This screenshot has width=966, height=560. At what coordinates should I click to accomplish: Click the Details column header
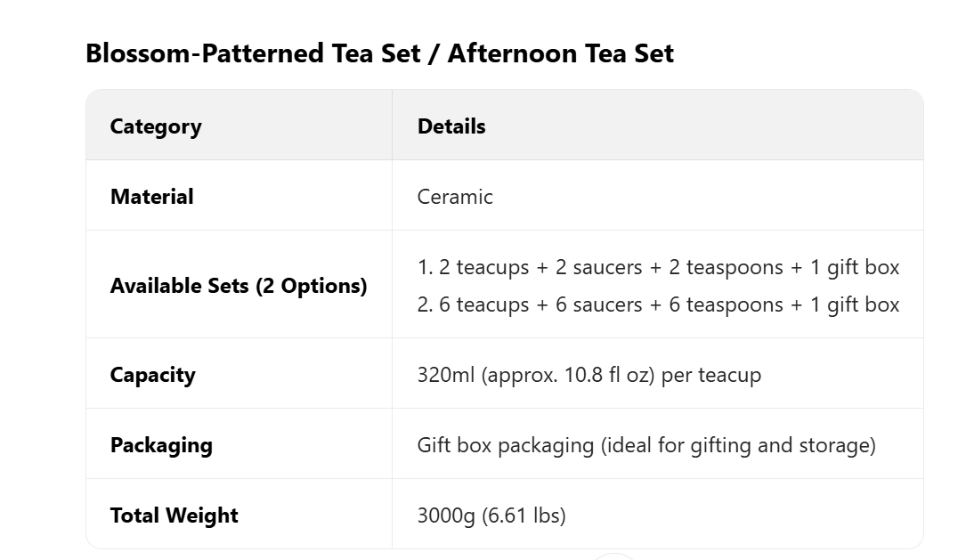click(x=451, y=126)
